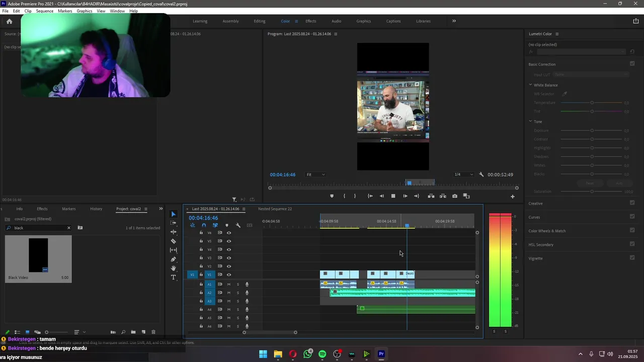Open the Nested Sequence 22 tab
The height and width of the screenshot is (362, 644).
[x=275, y=209]
